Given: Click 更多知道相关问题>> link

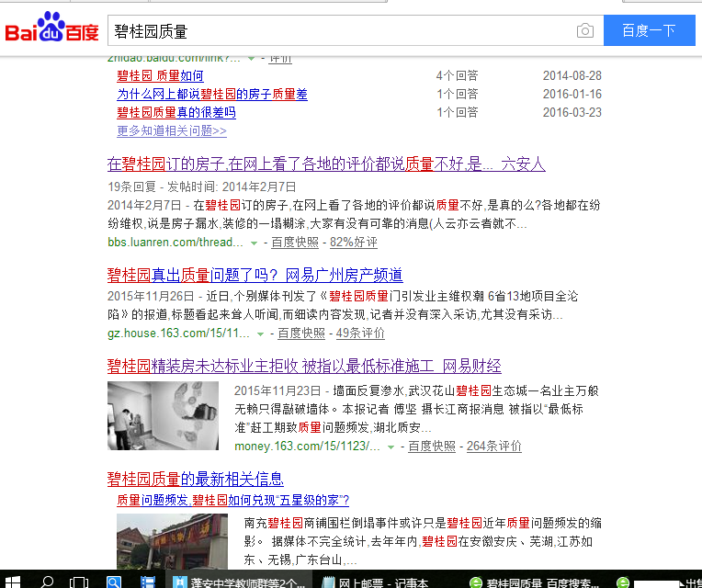Looking at the screenshot, I should coord(172,130).
